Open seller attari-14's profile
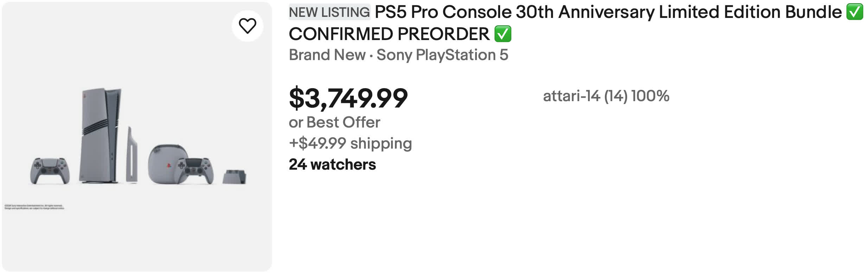The width and height of the screenshot is (868, 274). [x=571, y=96]
